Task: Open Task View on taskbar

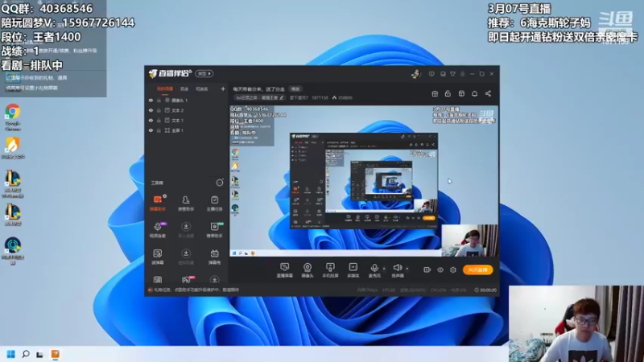Action: pyautogui.click(x=39, y=354)
